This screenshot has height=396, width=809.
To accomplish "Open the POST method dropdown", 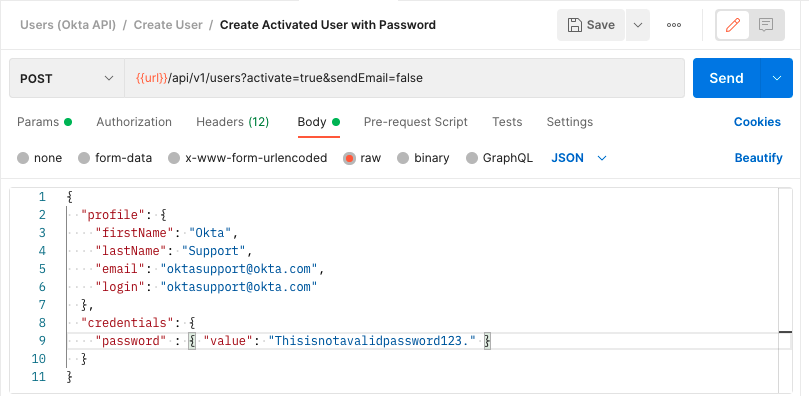I will click(x=67, y=78).
